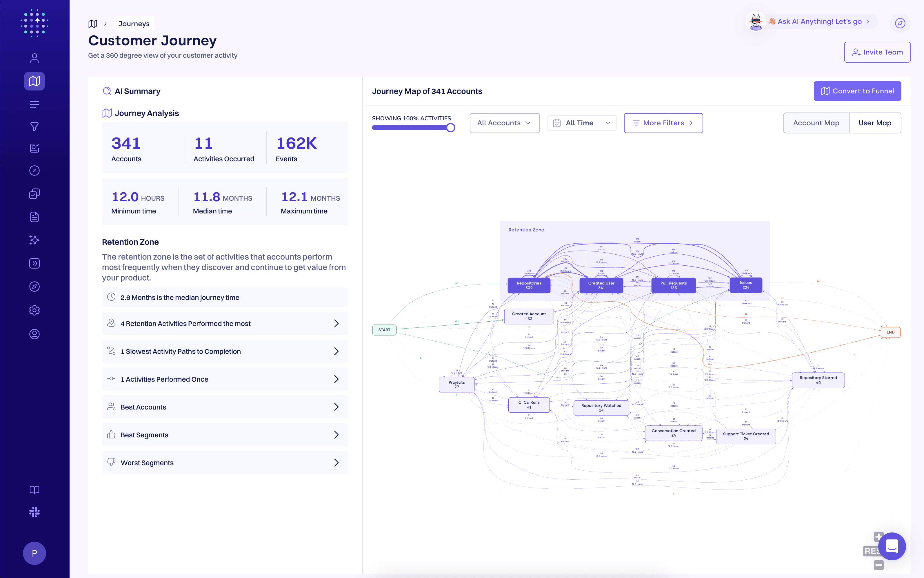Open the settings gear in sidebar
This screenshot has height=578, width=924.
(34, 310)
